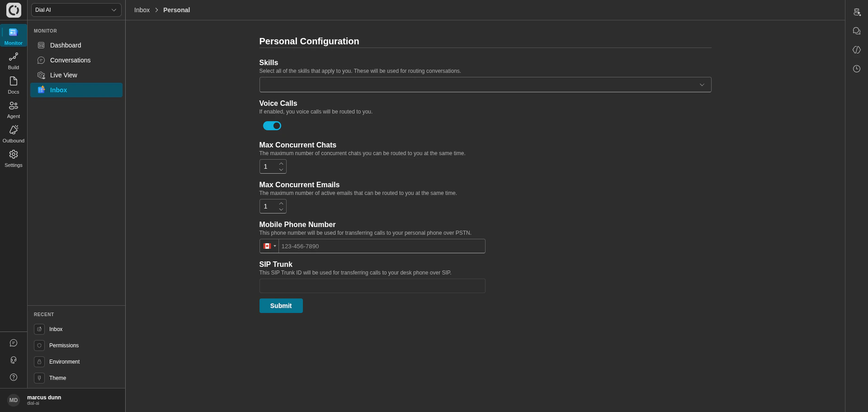Open the Agent section

(14, 109)
